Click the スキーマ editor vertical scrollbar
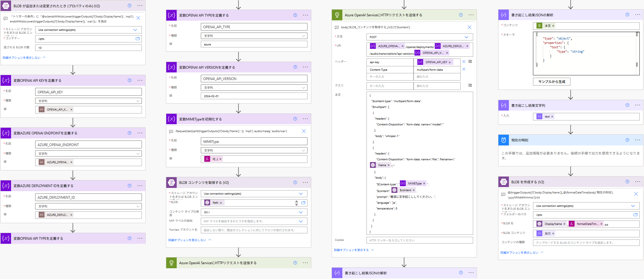The height and width of the screenshot is (279, 644). coord(637,49)
